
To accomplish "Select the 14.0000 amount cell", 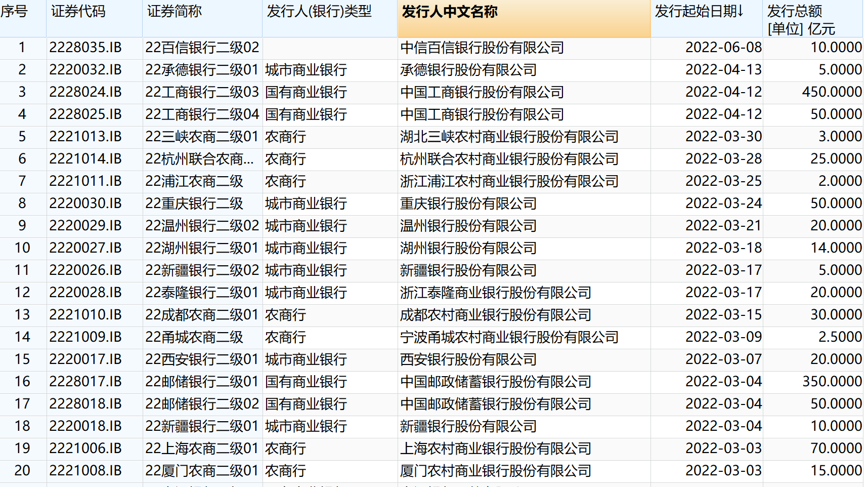I will pos(836,248).
